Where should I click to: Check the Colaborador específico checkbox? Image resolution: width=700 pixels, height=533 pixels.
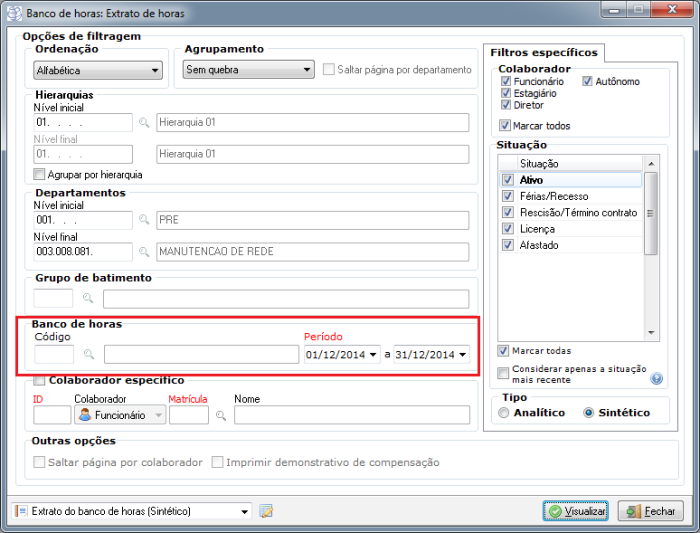point(39,380)
